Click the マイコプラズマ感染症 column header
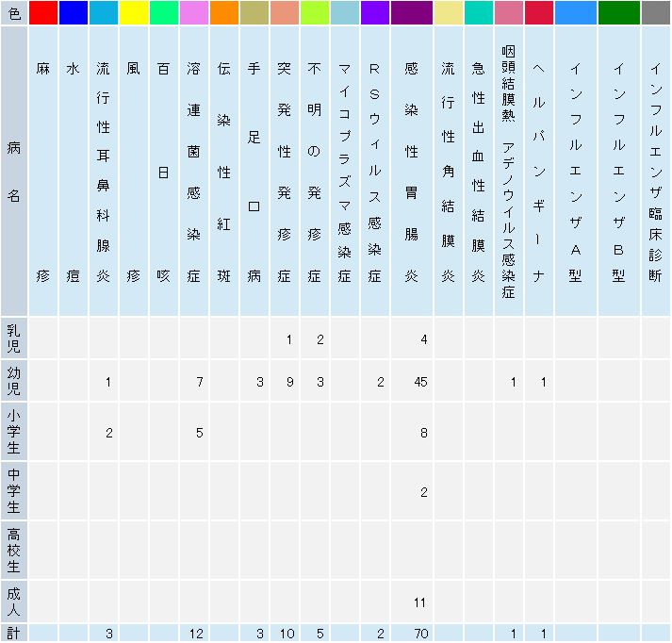Image resolution: width=672 pixels, height=643 pixels. click(x=345, y=171)
